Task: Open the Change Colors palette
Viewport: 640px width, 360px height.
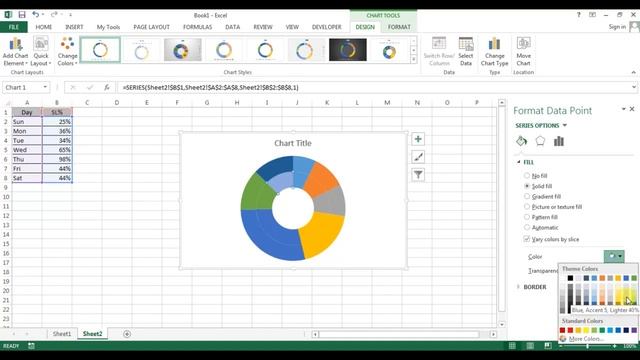Action: (x=67, y=51)
